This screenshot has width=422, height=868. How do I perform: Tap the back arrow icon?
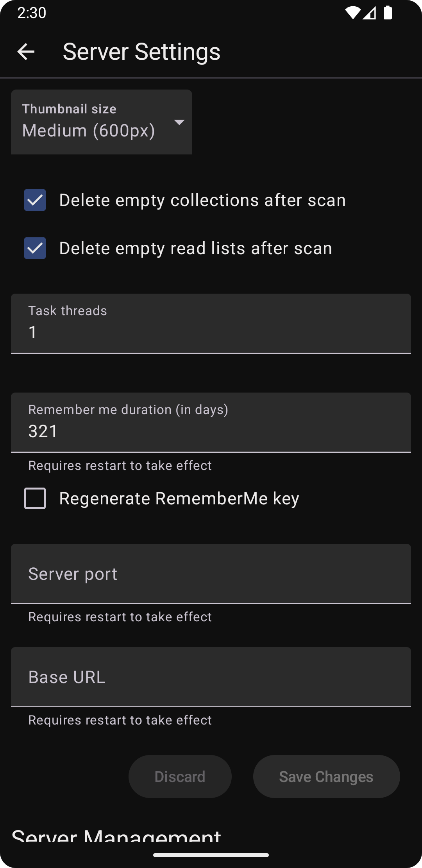(x=26, y=52)
